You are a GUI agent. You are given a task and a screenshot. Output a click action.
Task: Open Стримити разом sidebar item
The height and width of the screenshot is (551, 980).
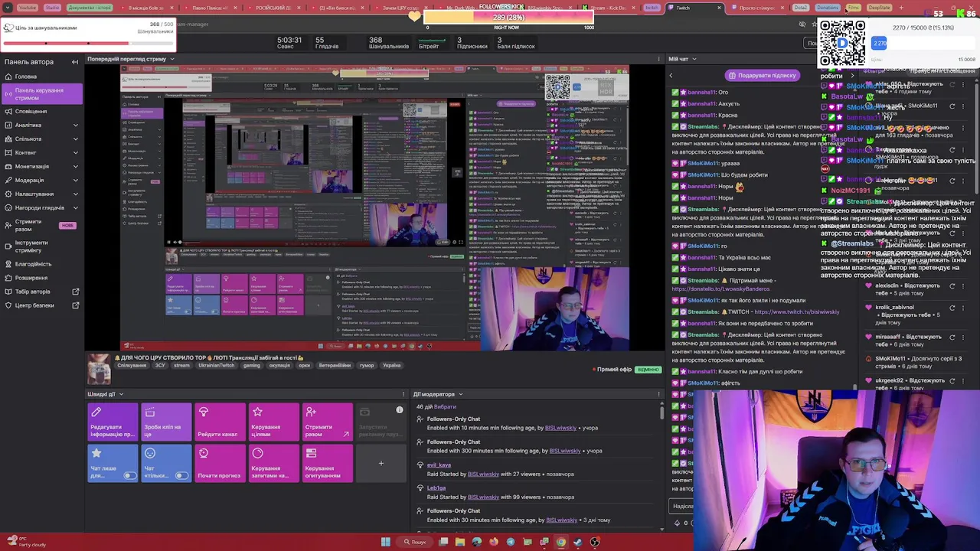42,225
